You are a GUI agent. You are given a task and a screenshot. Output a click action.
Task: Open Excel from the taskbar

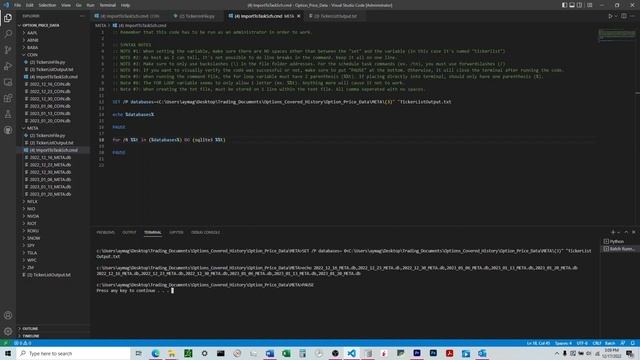click(286, 353)
